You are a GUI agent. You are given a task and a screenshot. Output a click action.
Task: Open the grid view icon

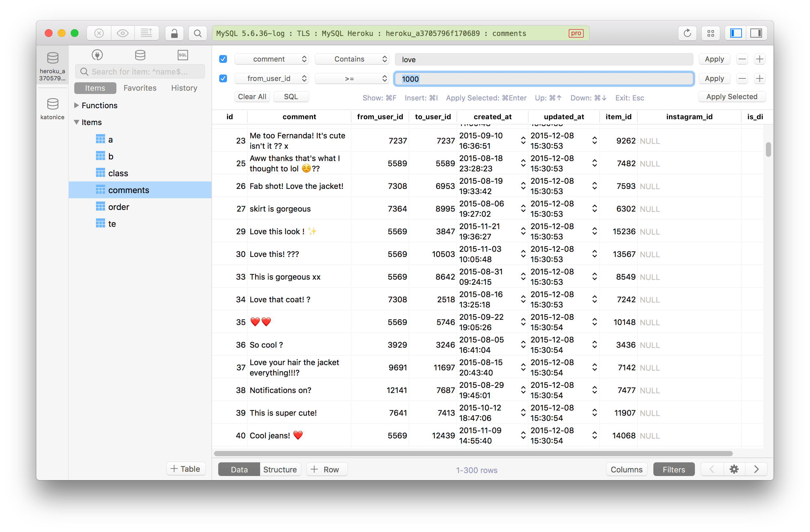coord(711,33)
